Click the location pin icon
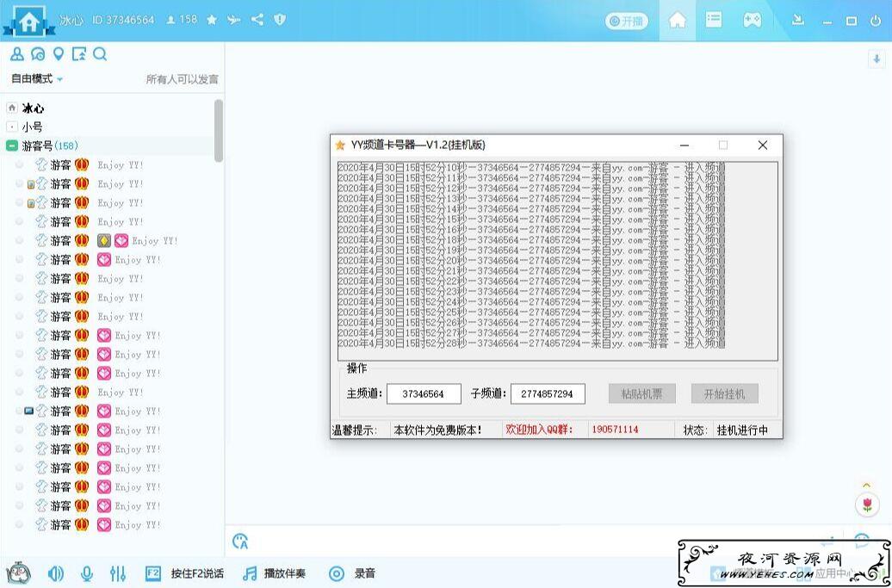The width and height of the screenshot is (892, 588). (x=58, y=54)
